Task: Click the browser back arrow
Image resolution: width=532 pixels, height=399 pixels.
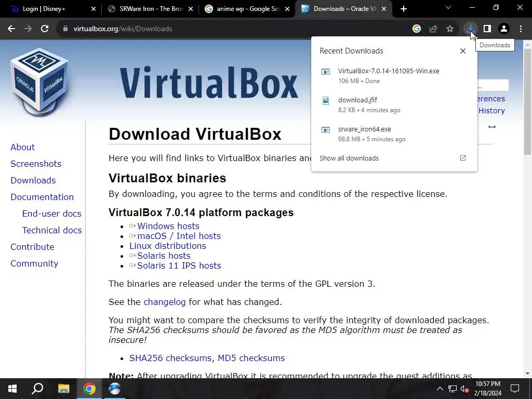Action: point(11,29)
